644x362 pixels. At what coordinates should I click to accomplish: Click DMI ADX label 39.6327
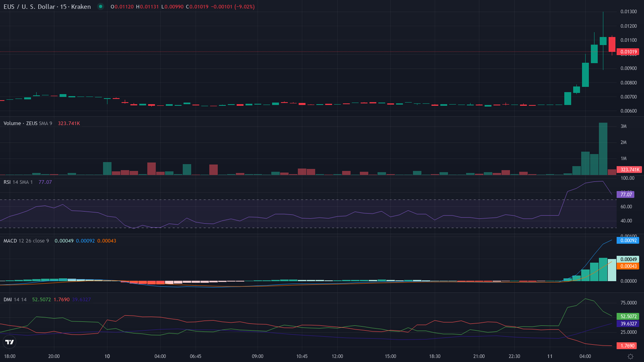tap(628, 324)
